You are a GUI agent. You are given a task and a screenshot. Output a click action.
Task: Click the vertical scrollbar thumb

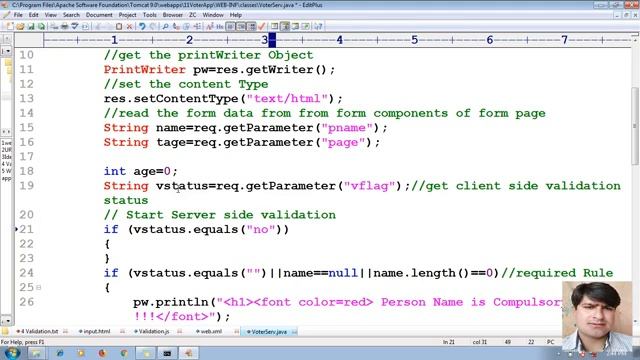click(635, 127)
